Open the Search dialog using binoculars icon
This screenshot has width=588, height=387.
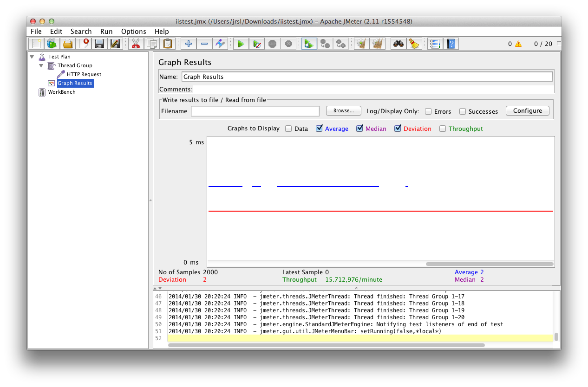click(x=398, y=43)
